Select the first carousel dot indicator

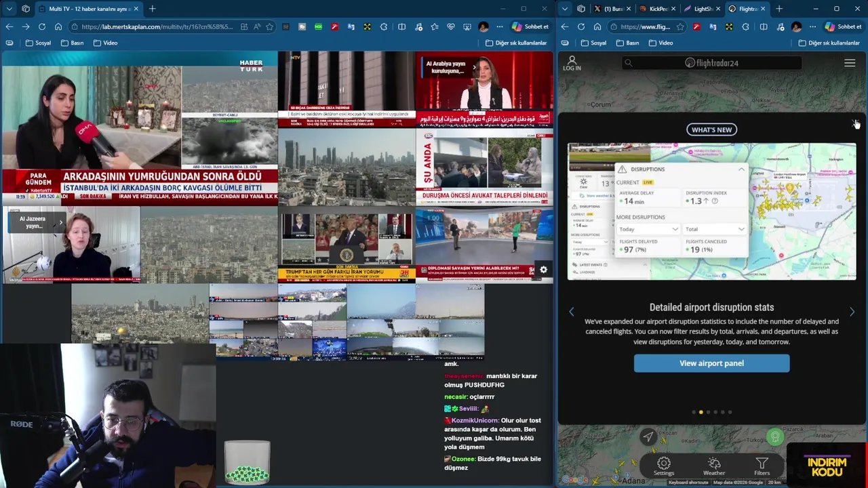click(x=693, y=412)
